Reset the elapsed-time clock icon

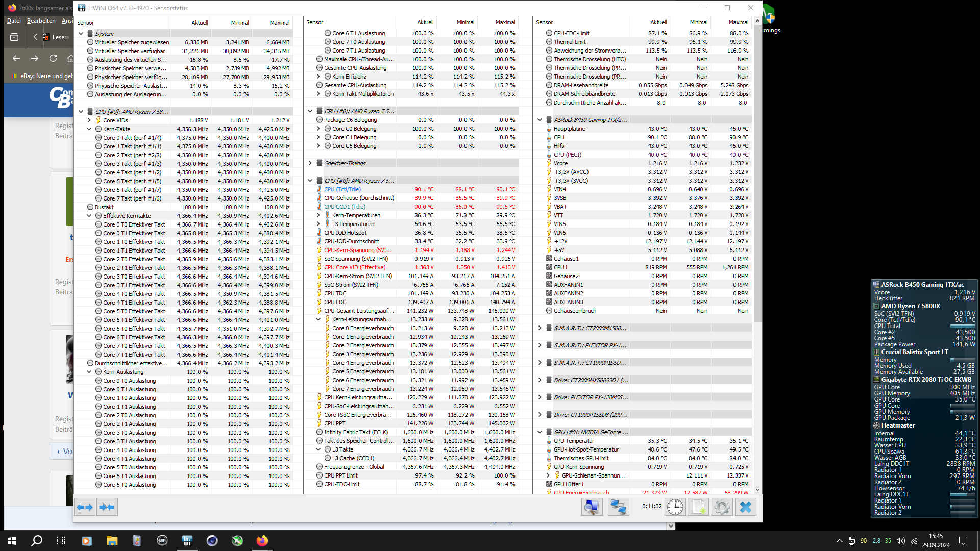point(675,507)
